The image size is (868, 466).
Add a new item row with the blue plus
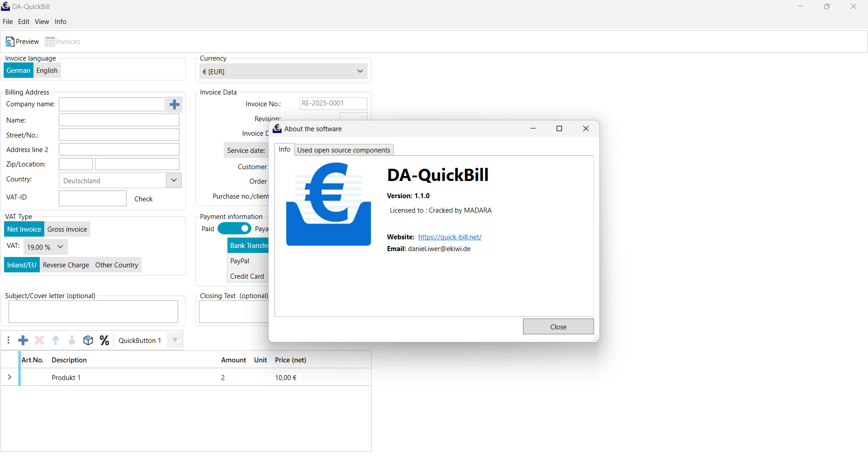click(23, 340)
